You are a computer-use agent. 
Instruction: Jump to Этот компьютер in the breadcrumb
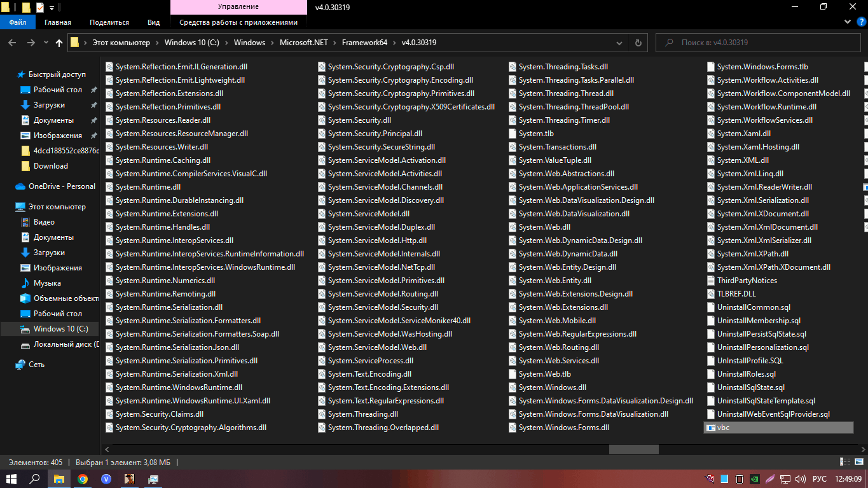click(121, 43)
